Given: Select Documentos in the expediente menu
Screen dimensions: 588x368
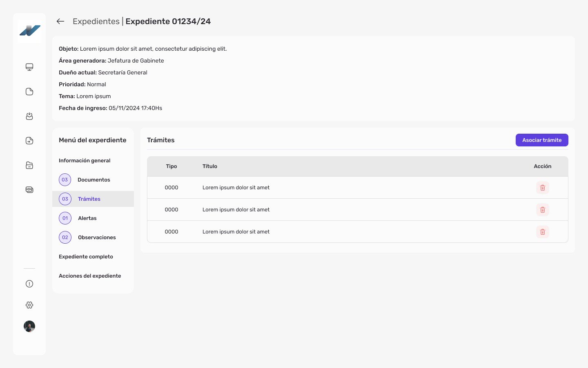Looking at the screenshot, I should tap(94, 180).
